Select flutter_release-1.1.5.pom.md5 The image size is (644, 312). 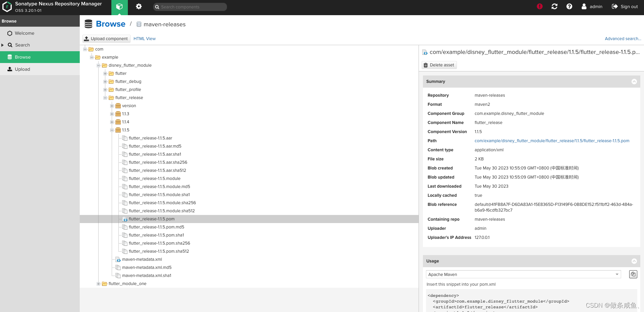[156, 227]
